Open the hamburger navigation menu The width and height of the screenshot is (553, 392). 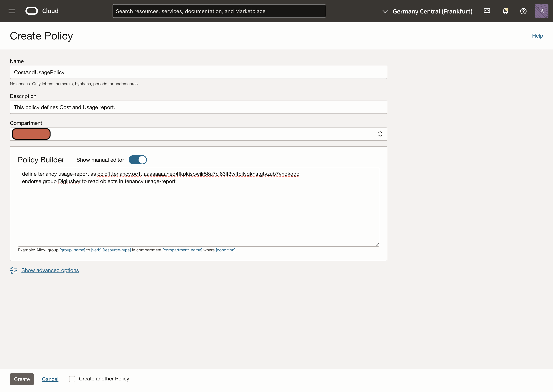pos(12,11)
